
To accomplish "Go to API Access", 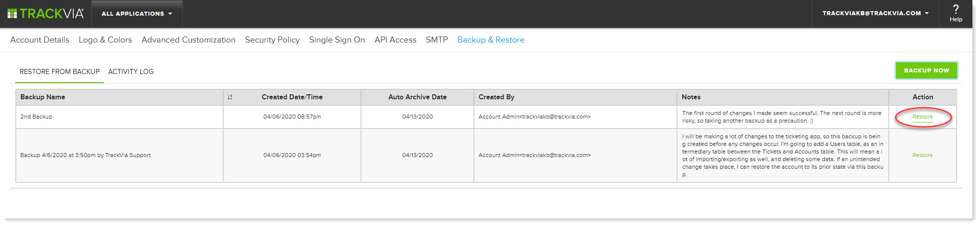I will click(x=396, y=40).
